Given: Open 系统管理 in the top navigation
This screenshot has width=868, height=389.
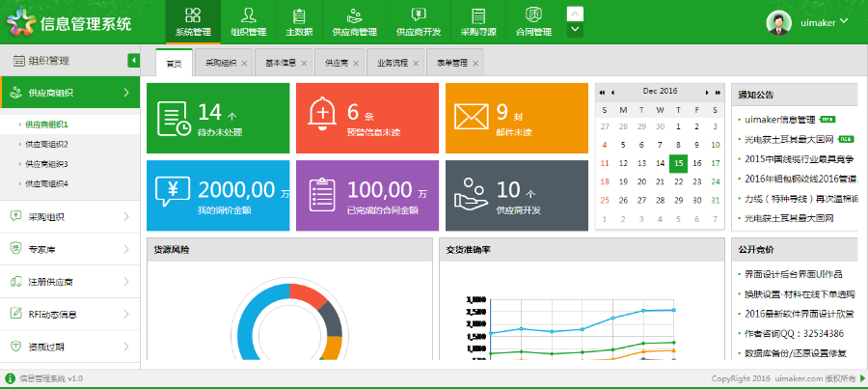Looking at the screenshot, I should coord(193,22).
